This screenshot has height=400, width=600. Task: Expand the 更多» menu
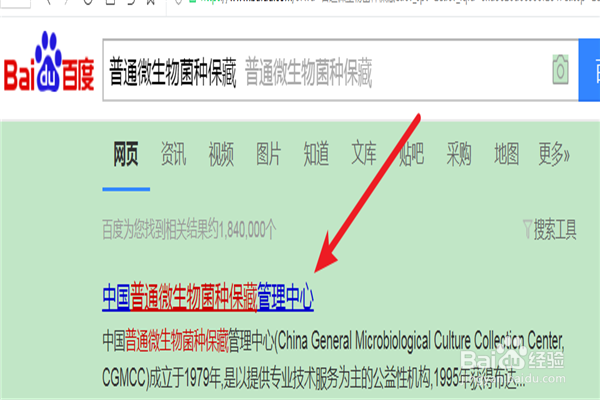[554, 154]
